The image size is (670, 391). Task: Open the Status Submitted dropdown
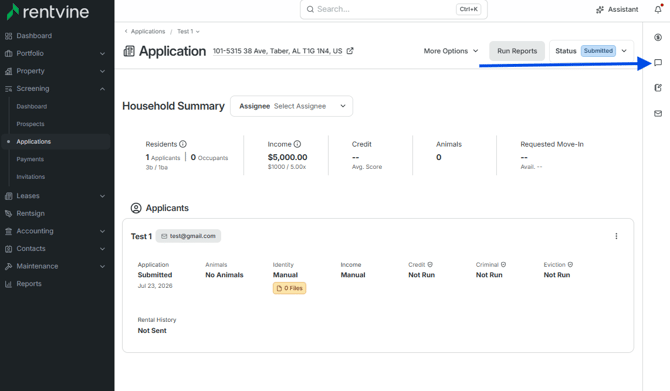[591, 51]
